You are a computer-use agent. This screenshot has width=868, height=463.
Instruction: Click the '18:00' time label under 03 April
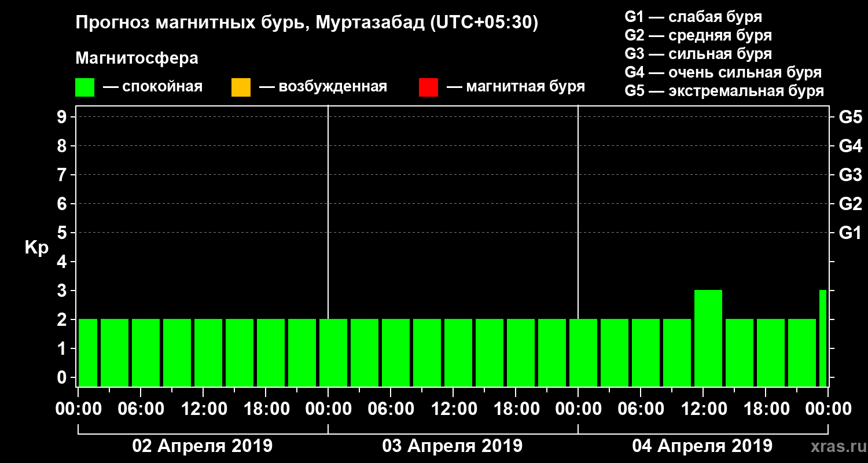[516, 409]
